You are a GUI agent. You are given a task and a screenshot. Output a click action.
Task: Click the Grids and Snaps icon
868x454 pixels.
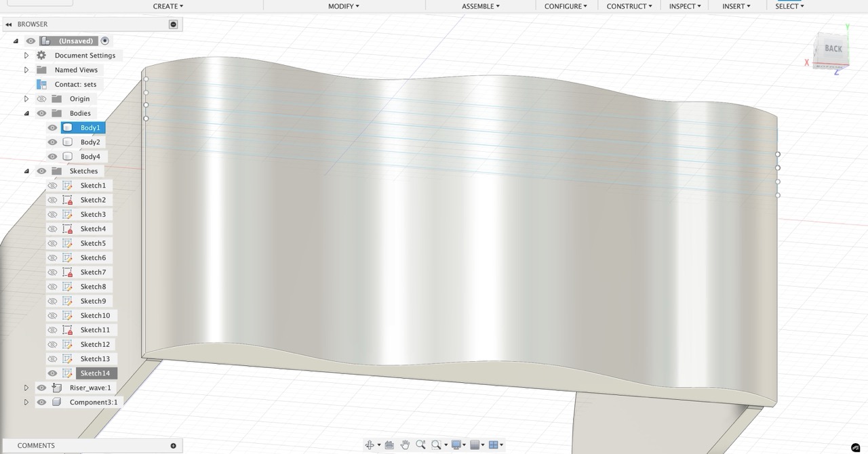pyautogui.click(x=475, y=445)
